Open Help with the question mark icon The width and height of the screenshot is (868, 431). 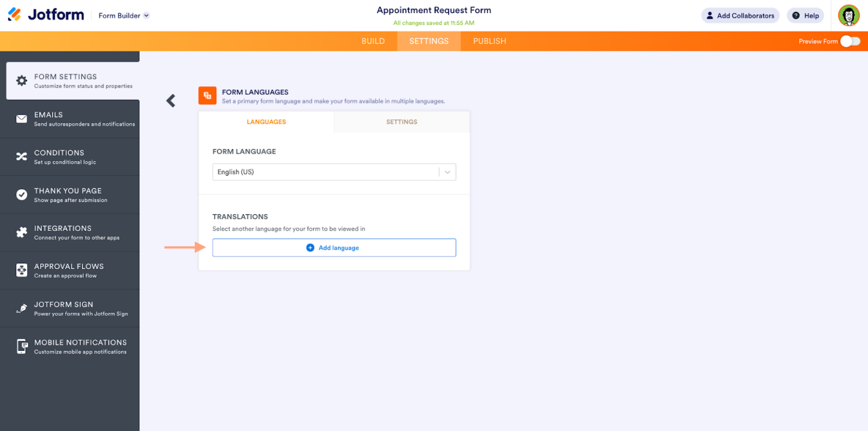(805, 15)
